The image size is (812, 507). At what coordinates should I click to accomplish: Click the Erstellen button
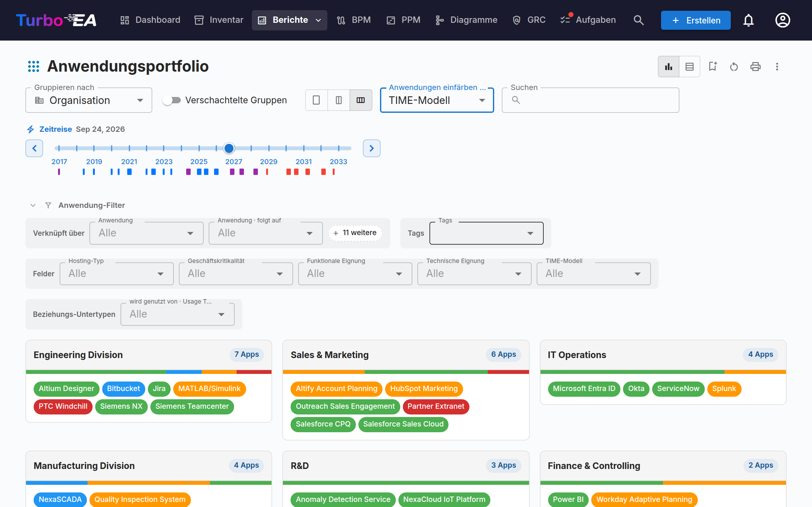click(696, 20)
